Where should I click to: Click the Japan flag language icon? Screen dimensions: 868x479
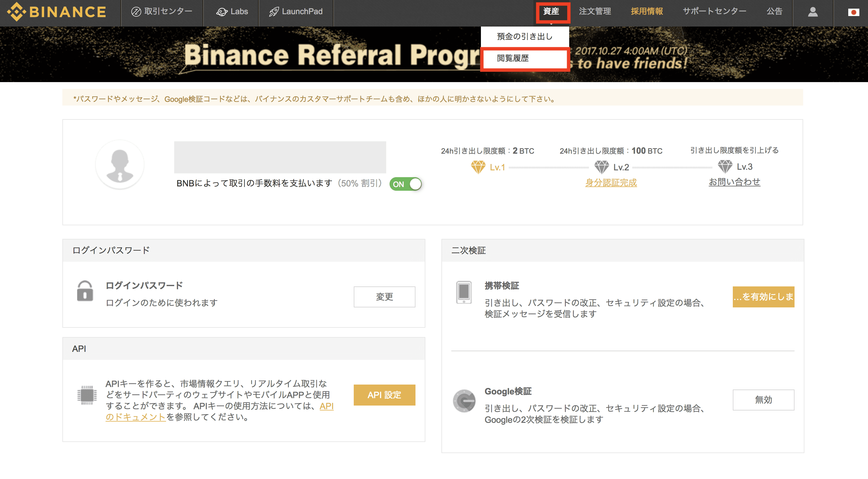pos(853,12)
